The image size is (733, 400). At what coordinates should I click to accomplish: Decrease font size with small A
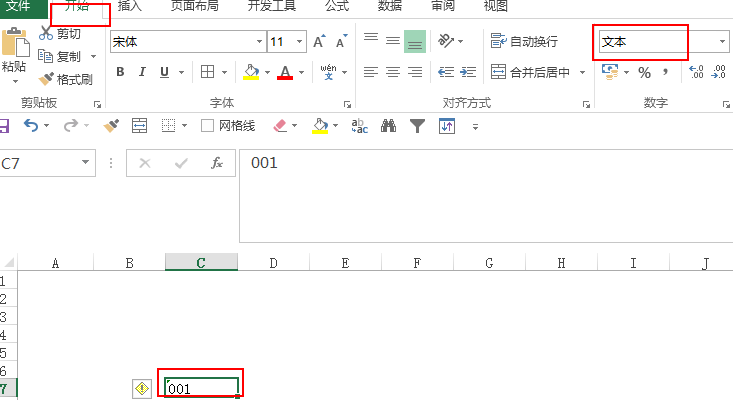click(x=342, y=42)
